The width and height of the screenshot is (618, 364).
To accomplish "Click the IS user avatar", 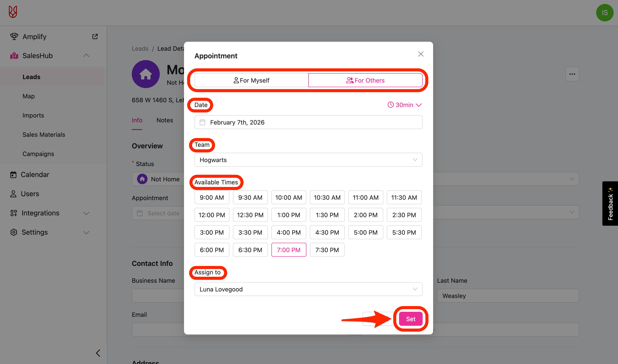I will [604, 13].
